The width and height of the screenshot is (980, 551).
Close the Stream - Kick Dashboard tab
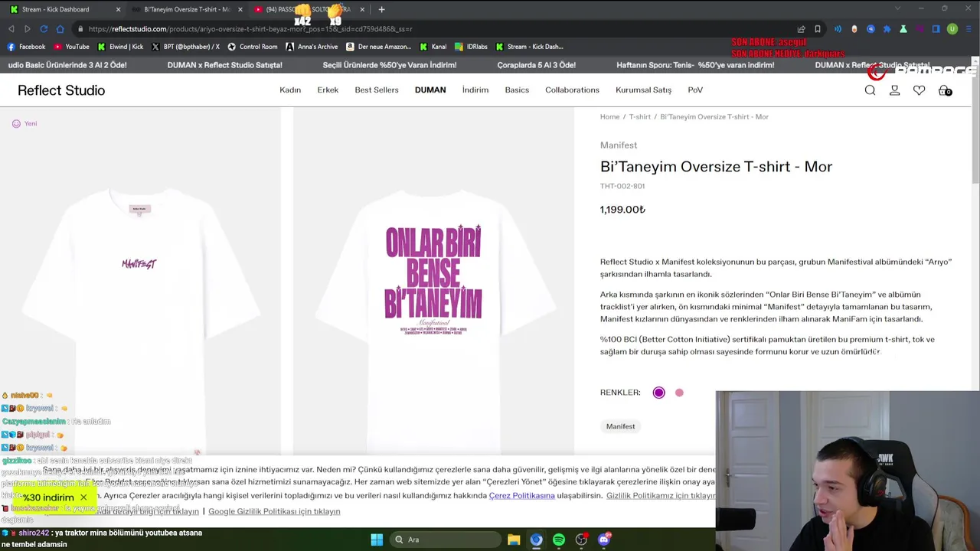pos(118,9)
